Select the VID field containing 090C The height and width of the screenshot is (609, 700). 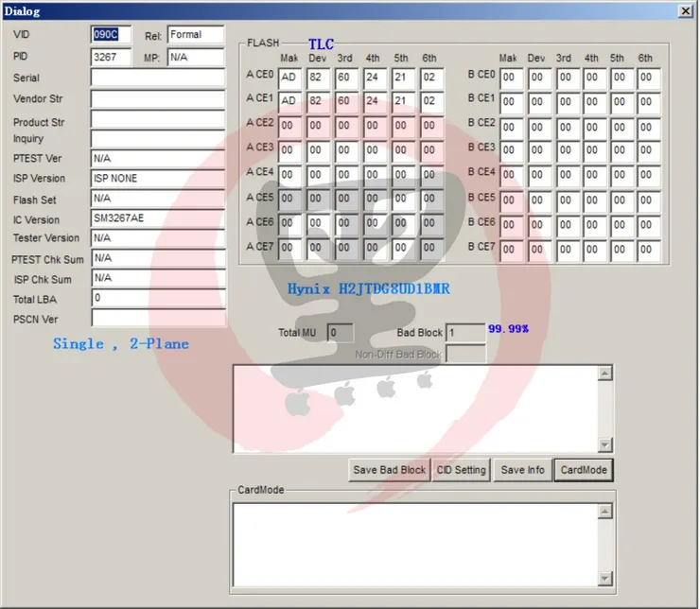click(112, 34)
